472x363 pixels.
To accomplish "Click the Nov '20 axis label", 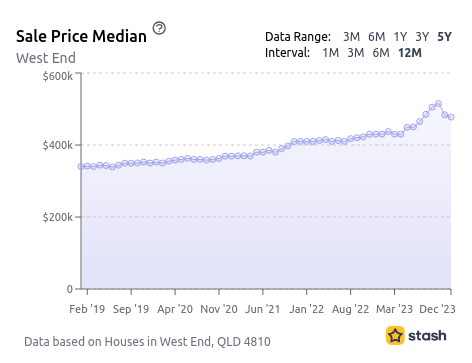I will coord(219,309).
